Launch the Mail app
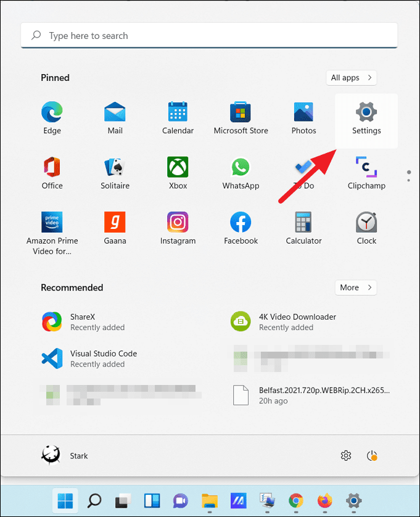The image size is (420, 517). coord(115,118)
